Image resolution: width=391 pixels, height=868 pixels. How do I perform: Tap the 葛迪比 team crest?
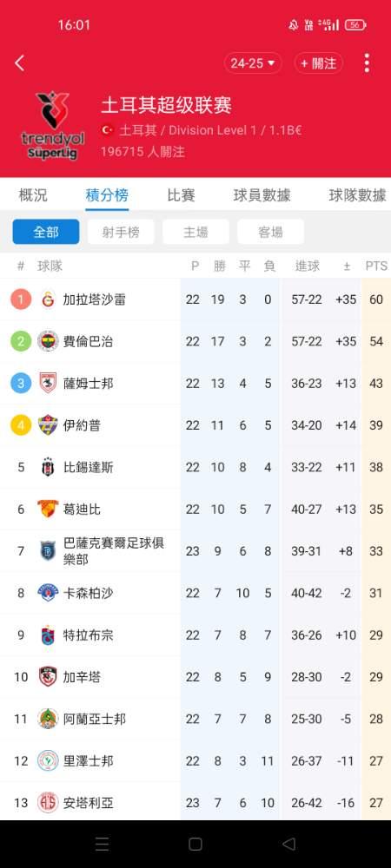click(48, 509)
